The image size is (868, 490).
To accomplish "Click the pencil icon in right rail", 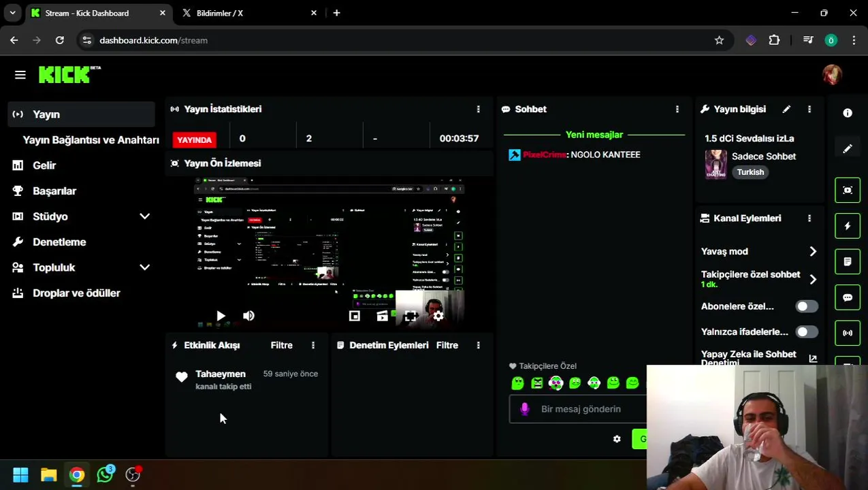I will pyautogui.click(x=848, y=149).
